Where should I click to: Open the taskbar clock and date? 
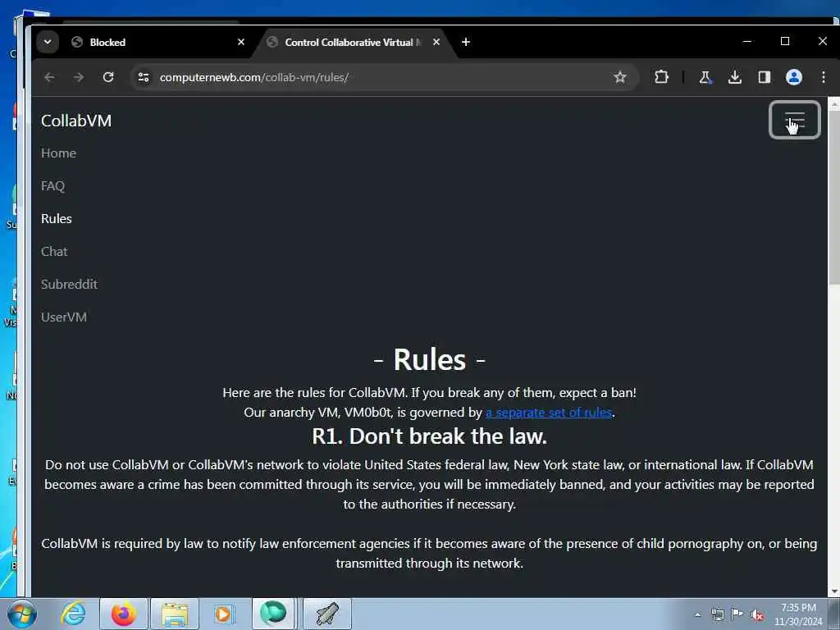(798, 614)
